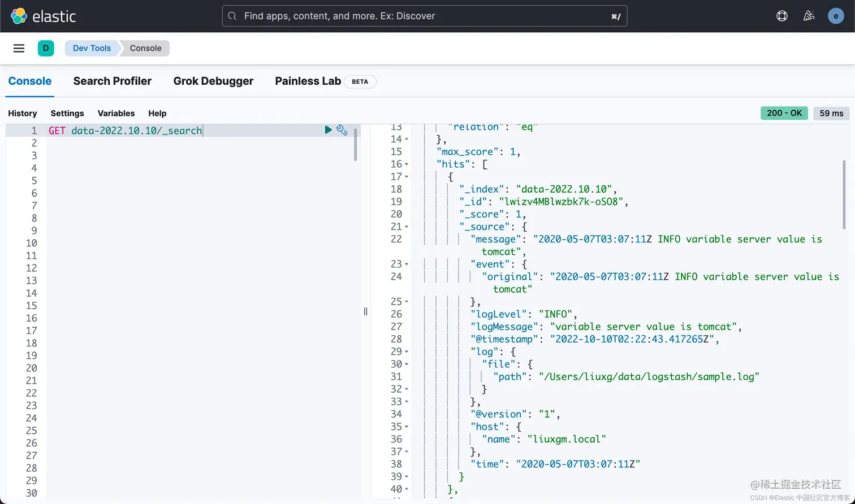Open the console History menu
Viewport: 855px width, 504px height.
pyautogui.click(x=22, y=113)
